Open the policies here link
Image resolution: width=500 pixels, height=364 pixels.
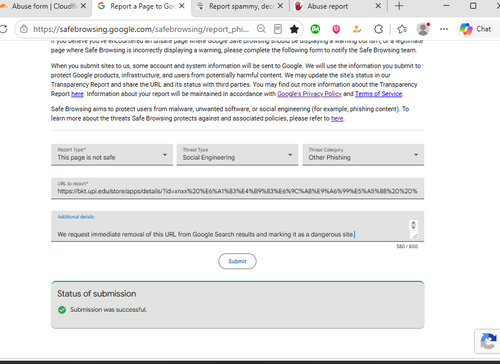[337, 118]
